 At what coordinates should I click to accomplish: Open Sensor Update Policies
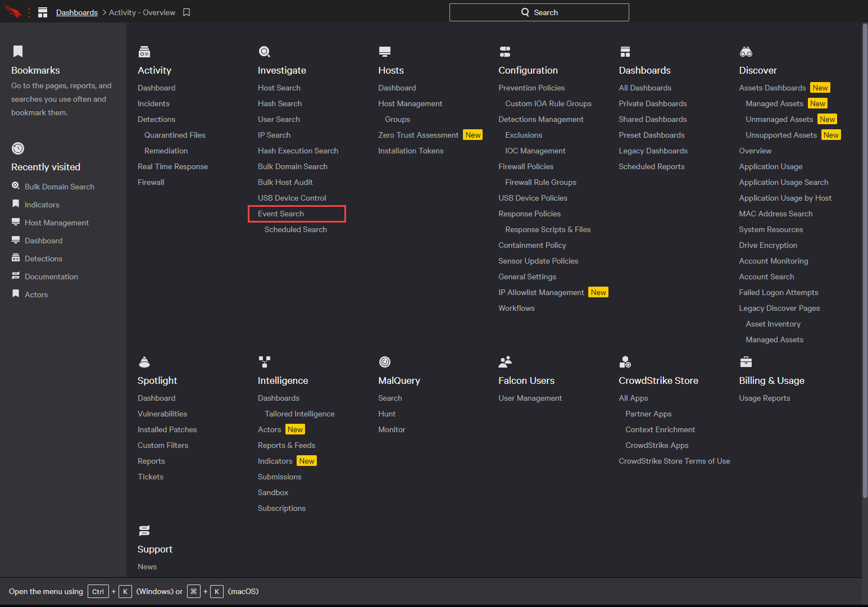[538, 261]
